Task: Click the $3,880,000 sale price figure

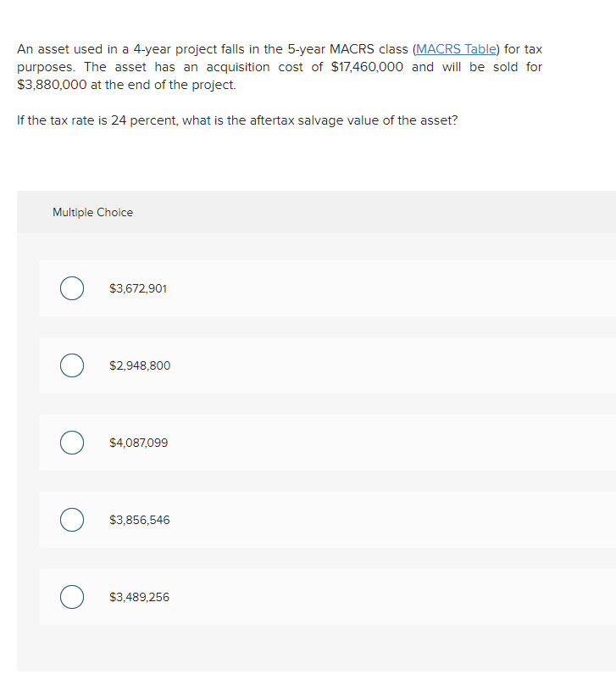Action: pyautogui.click(x=52, y=85)
